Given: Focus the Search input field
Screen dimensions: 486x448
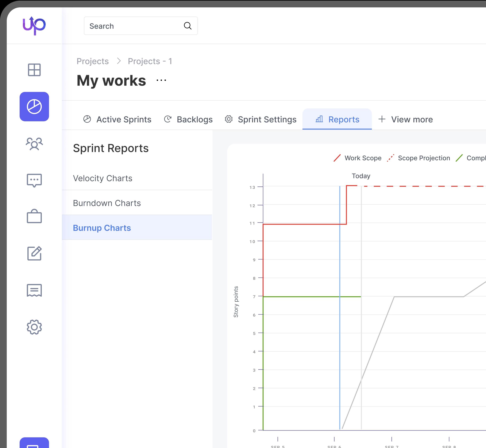Looking at the screenshot, I should [x=140, y=26].
